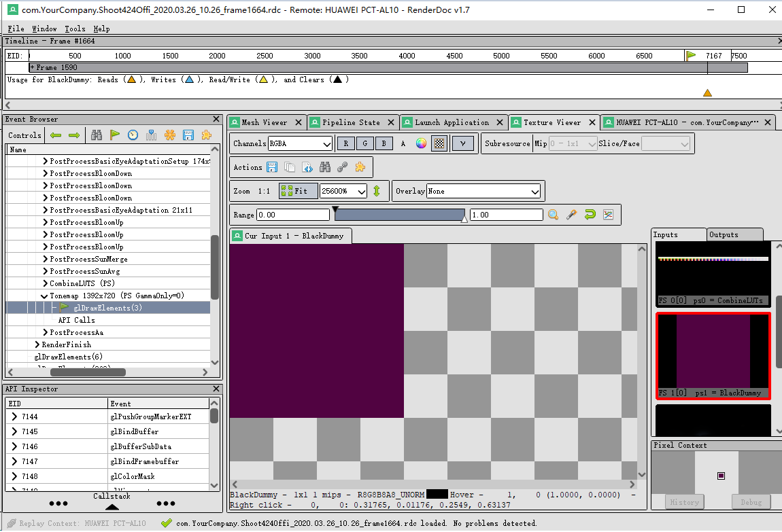Select the BlackDummy output thumbnail FS 1[0]
Image resolution: width=782 pixels, height=532 pixels.
[713, 352]
